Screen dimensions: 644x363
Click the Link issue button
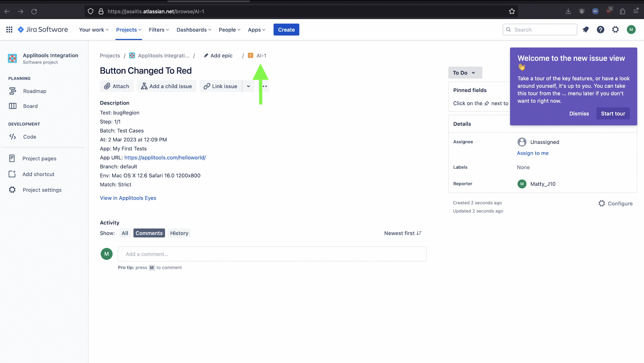tap(221, 86)
